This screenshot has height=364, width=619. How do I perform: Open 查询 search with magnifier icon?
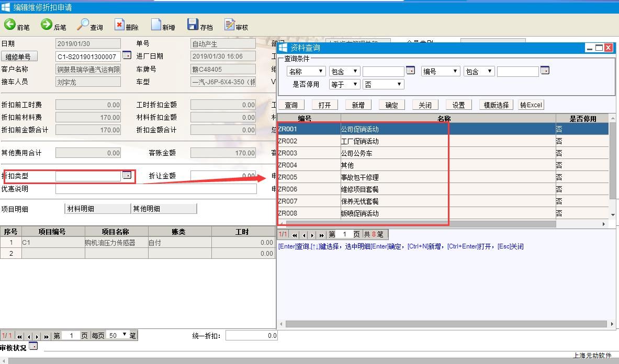(x=83, y=25)
